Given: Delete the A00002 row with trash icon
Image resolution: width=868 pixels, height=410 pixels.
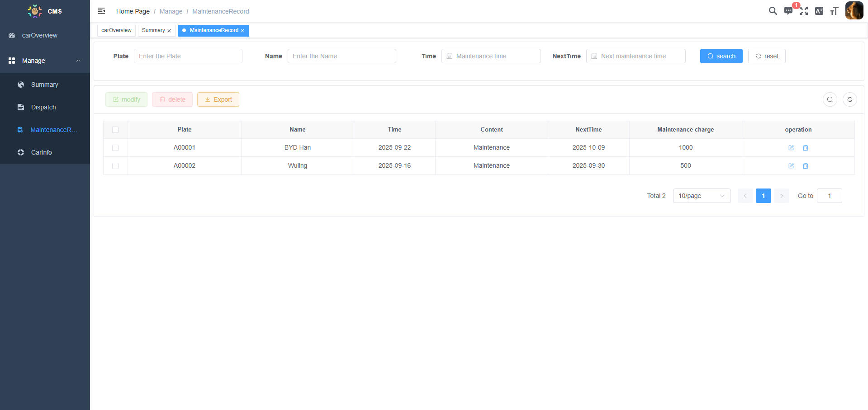Looking at the screenshot, I should (x=806, y=166).
